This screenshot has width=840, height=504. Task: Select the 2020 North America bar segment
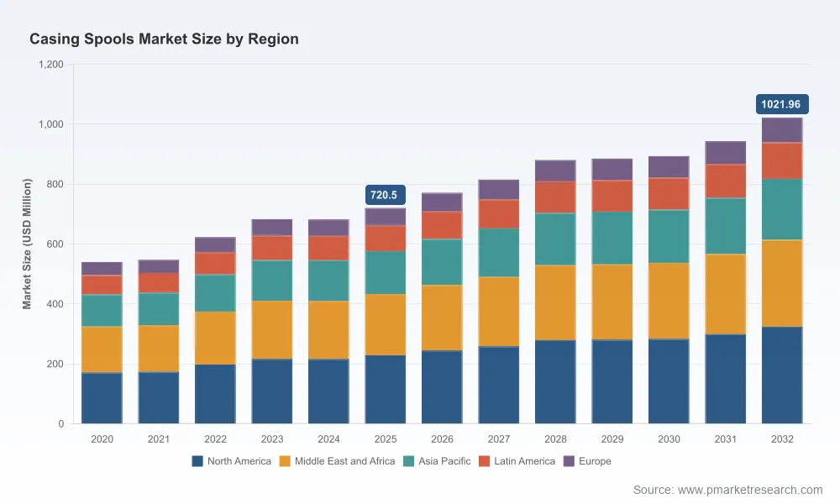(102, 398)
